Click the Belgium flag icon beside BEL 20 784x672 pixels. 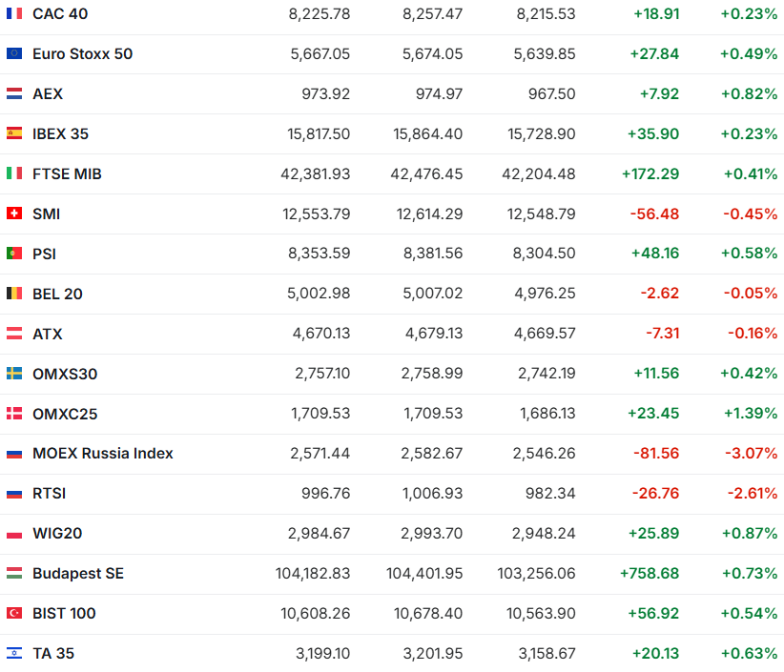(x=14, y=295)
